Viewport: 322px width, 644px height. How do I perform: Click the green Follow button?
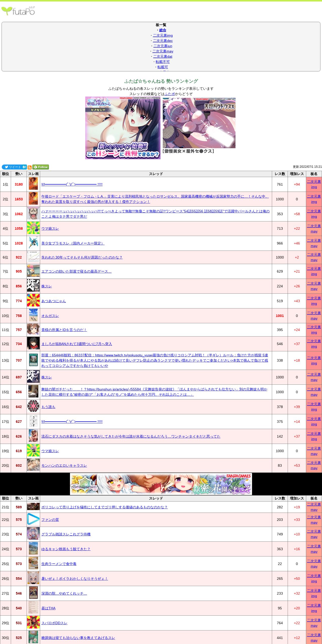[x=41, y=167]
